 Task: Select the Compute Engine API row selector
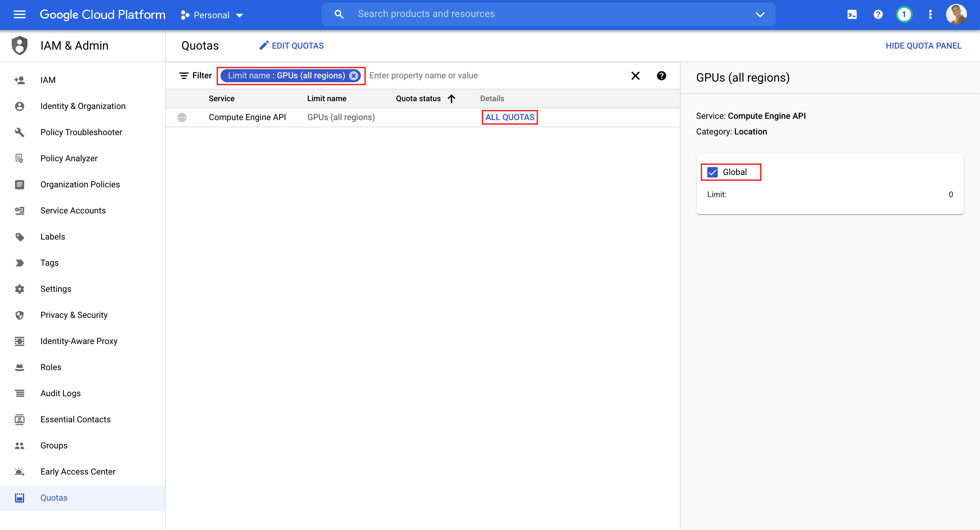click(182, 117)
